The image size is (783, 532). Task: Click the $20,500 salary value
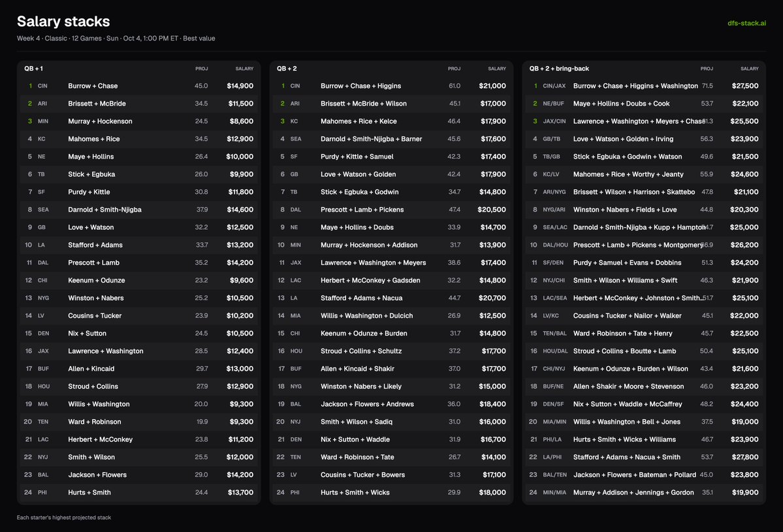pyautogui.click(x=491, y=210)
